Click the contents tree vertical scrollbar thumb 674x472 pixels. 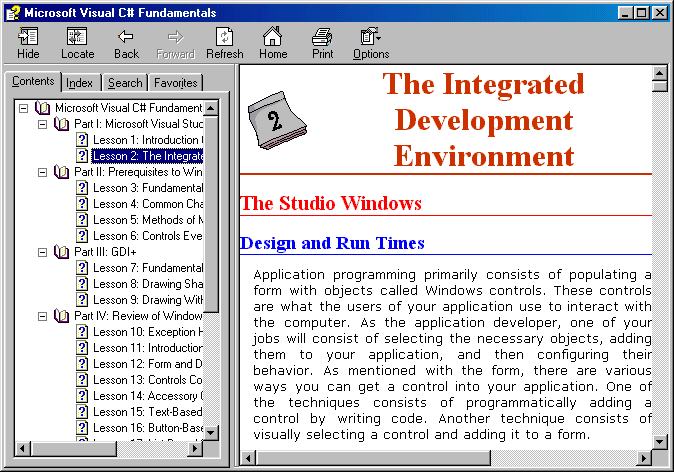click(x=211, y=214)
